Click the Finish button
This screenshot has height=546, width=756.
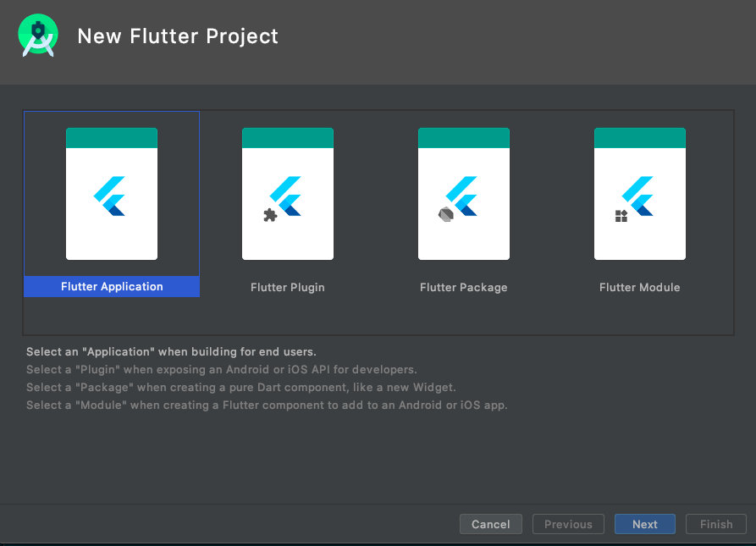(x=716, y=524)
